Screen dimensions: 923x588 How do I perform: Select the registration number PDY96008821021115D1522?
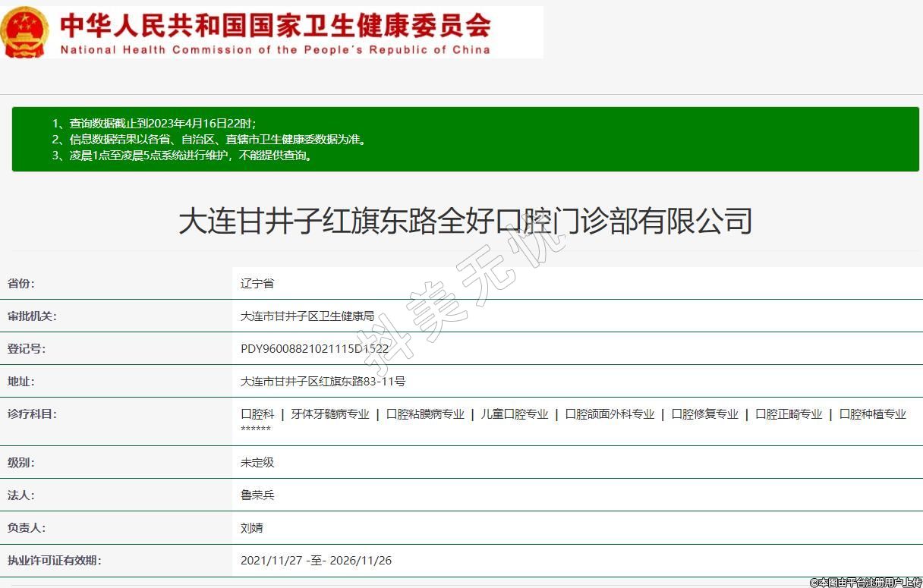314,349
